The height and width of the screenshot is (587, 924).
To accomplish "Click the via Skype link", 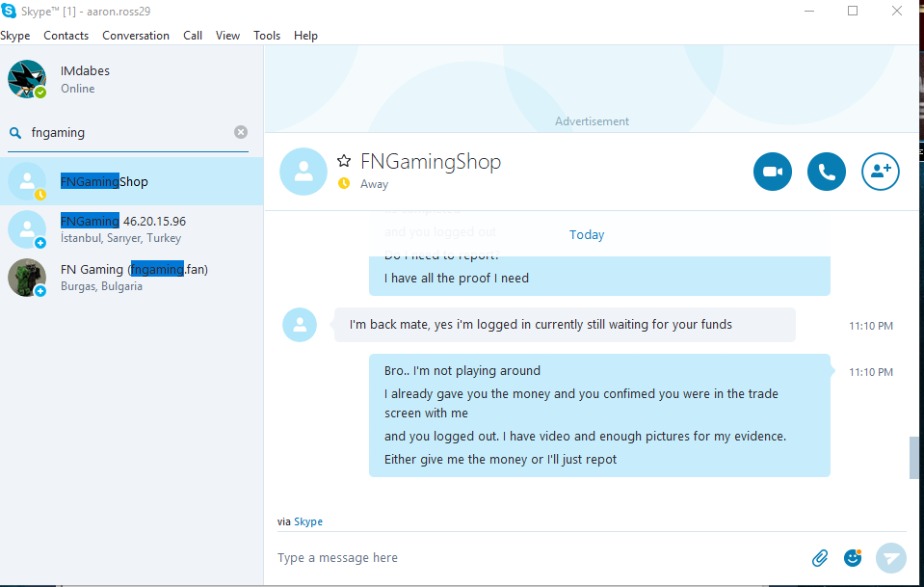I will (x=308, y=521).
